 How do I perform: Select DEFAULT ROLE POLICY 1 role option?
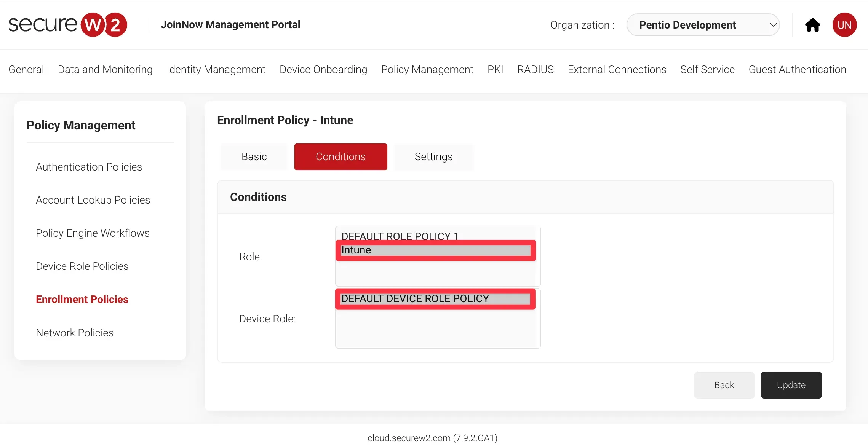[400, 235]
